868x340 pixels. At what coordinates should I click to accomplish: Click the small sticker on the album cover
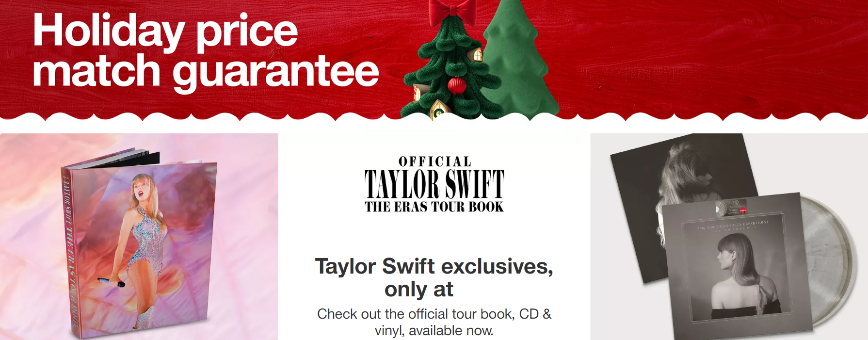pos(732,207)
